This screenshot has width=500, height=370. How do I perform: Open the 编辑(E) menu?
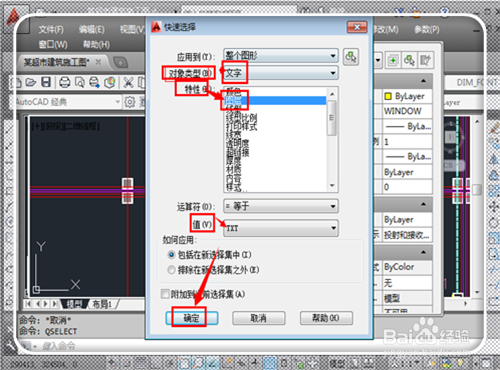pyautogui.click(x=92, y=30)
